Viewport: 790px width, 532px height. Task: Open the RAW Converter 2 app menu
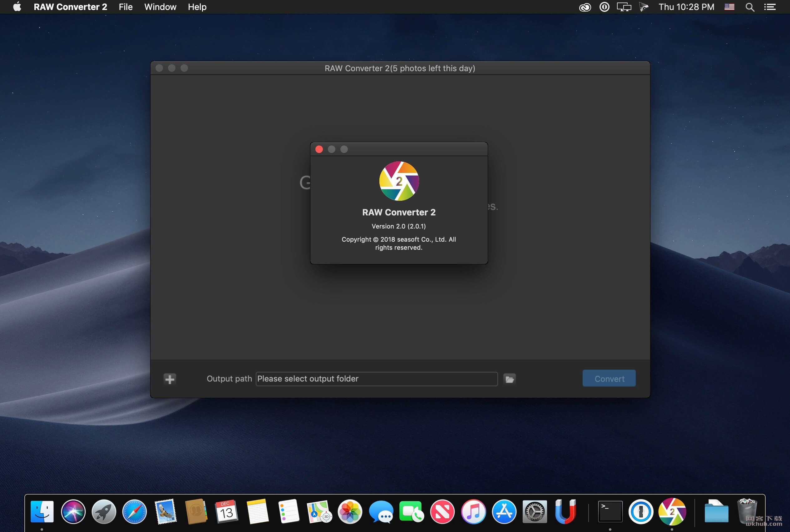tap(70, 7)
